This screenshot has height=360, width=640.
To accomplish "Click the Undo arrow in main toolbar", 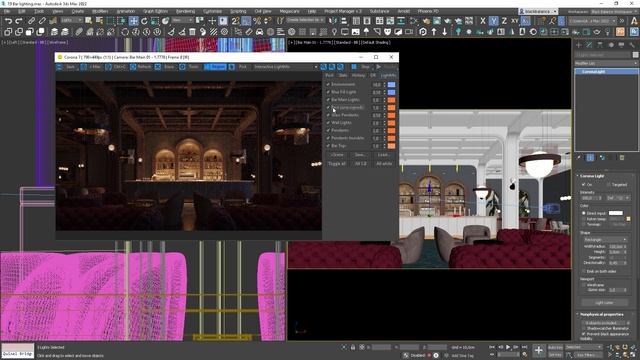I will pyautogui.click(x=8, y=21).
